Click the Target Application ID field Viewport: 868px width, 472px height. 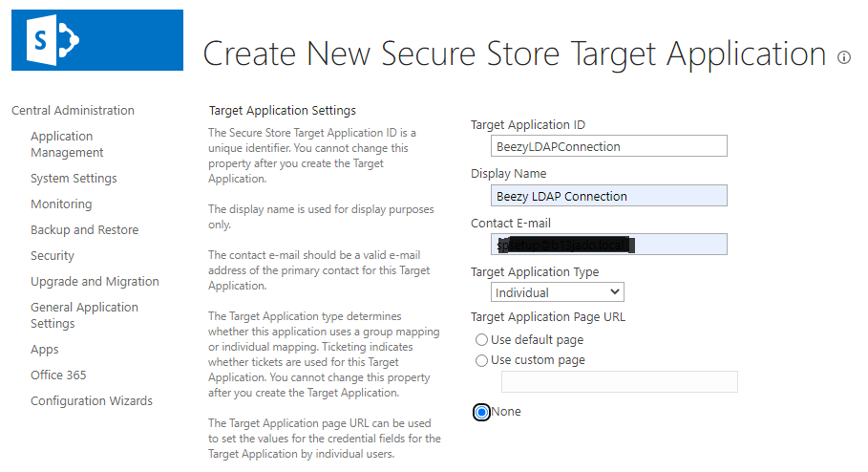(609, 146)
